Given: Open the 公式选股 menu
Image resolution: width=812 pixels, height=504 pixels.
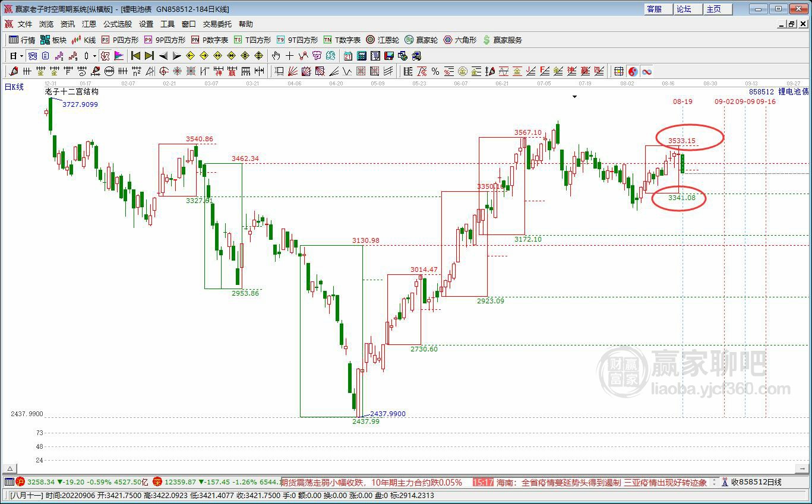Looking at the screenshot, I should click(x=118, y=24).
